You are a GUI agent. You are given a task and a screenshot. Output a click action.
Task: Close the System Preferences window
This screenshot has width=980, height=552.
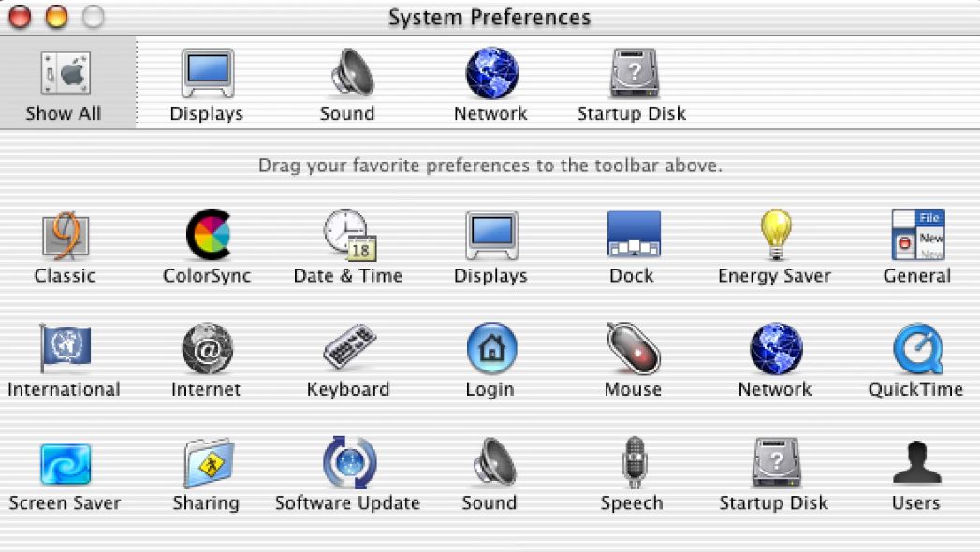20,17
